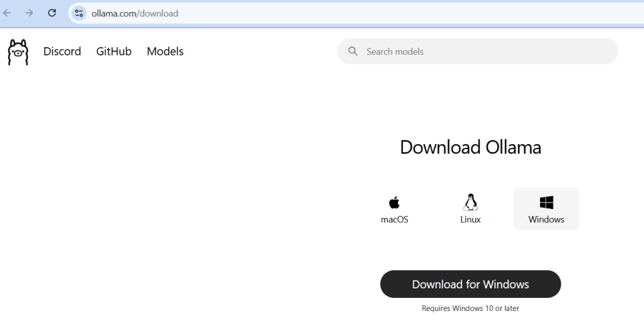
Task: Select the Linux penguin icon
Action: point(470,202)
